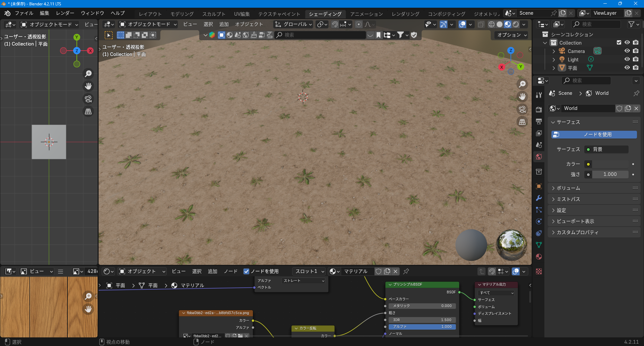Click the pan hand icon in main viewport
The width and height of the screenshot is (644, 346).
pos(522,97)
